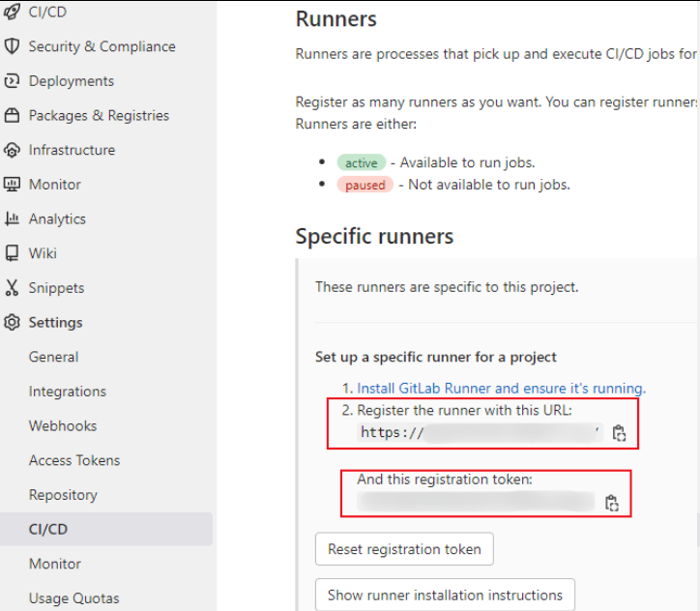
Task: Click the Security & Compliance shield icon
Action: (12, 46)
